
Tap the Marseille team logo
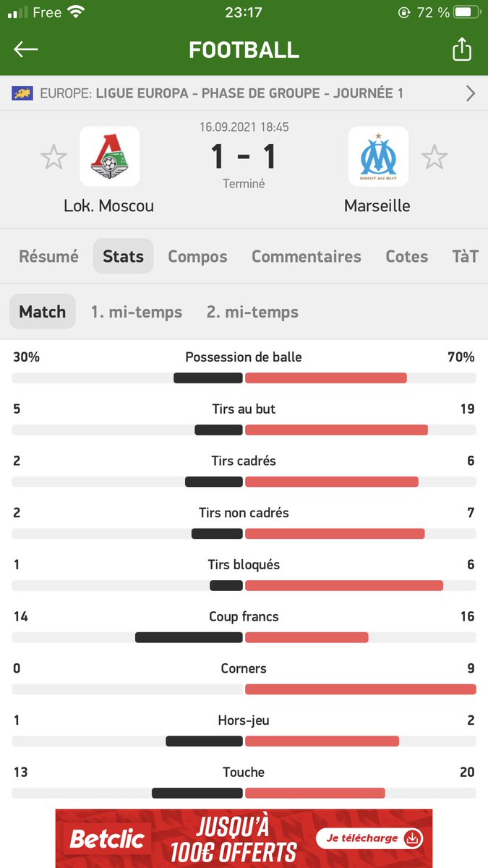coord(378,156)
